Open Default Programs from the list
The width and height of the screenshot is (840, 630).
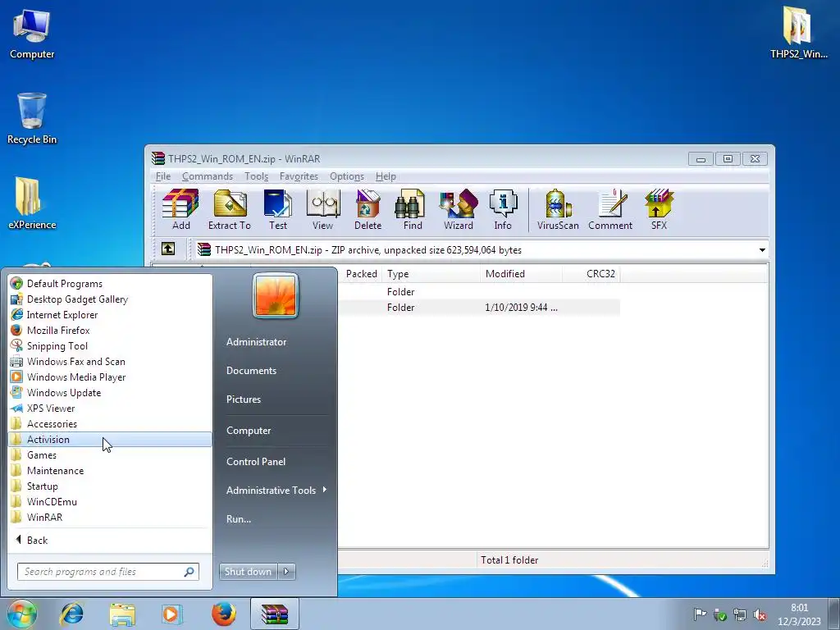pyautogui.click(x=110, y=283)
